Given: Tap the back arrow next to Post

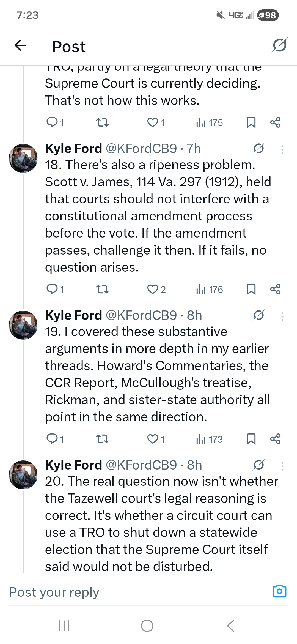Looking at the screenshot, I should coord(20,45).
